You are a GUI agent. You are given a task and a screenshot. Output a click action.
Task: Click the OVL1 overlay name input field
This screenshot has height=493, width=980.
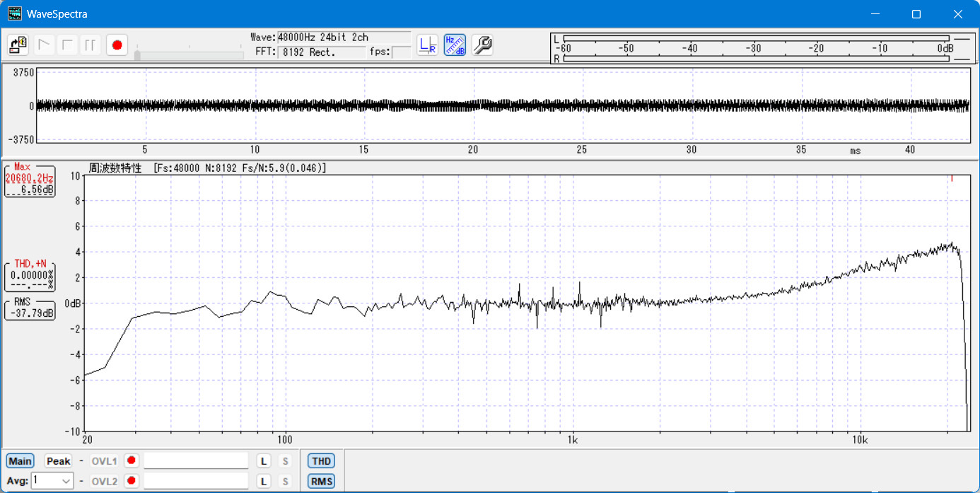pyautogui.click(x=197, y=461)
